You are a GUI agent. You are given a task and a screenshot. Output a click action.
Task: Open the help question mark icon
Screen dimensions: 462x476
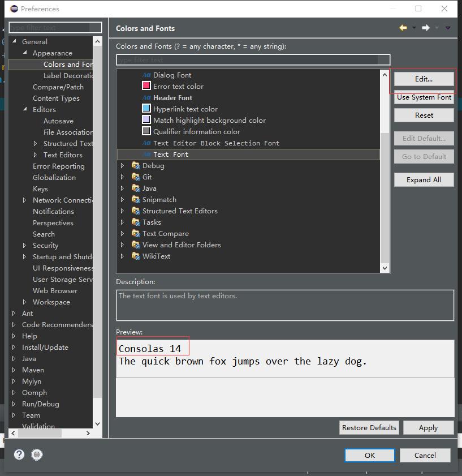pyautogui.click(x=19, y=454)
